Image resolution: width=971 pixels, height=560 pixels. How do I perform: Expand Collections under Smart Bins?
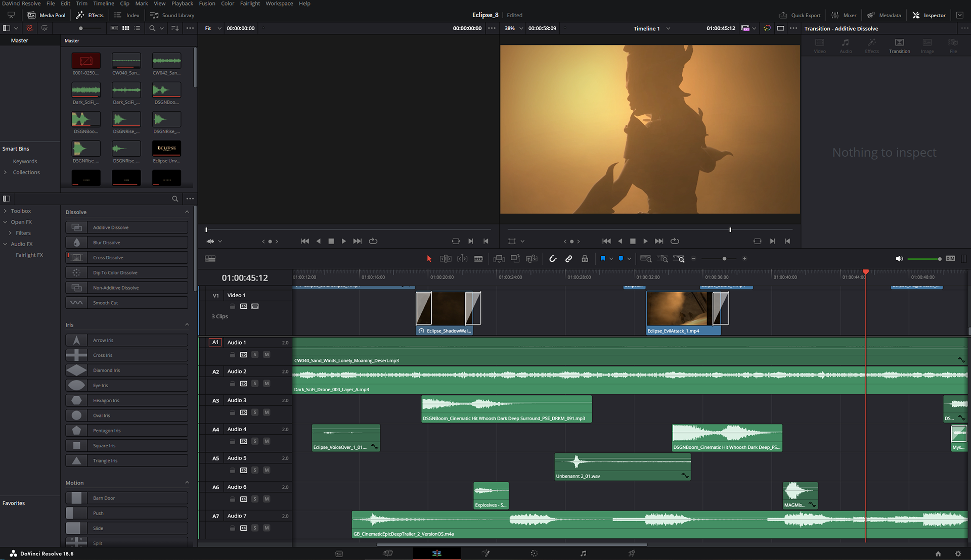click(6, 172)
